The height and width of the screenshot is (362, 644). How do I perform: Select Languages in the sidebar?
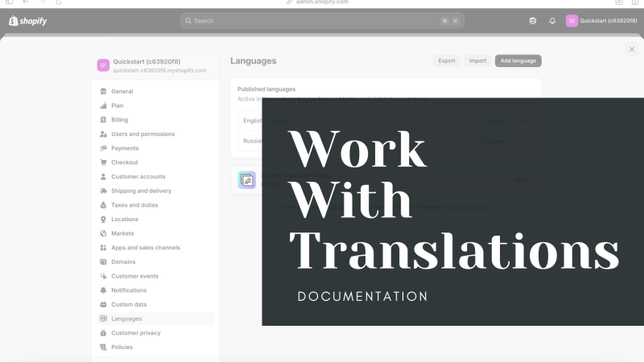[x=155, y=319]
